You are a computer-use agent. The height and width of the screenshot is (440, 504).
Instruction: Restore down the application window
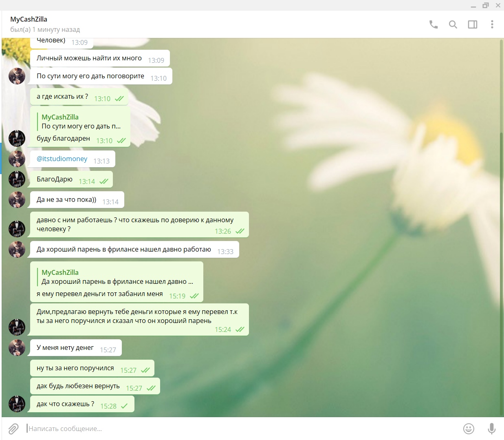coord(485,5)
